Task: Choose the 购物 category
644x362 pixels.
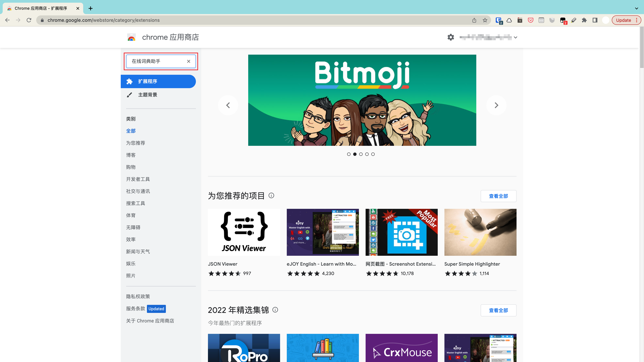Action: click(131, 167)
